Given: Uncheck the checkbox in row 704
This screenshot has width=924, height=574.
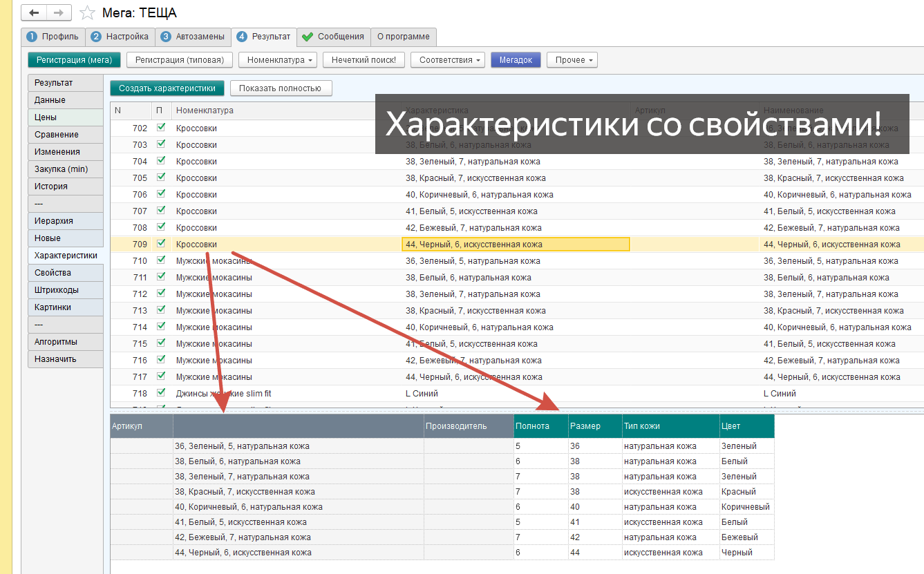Looking at the screenshot, I should click(161, 161).
